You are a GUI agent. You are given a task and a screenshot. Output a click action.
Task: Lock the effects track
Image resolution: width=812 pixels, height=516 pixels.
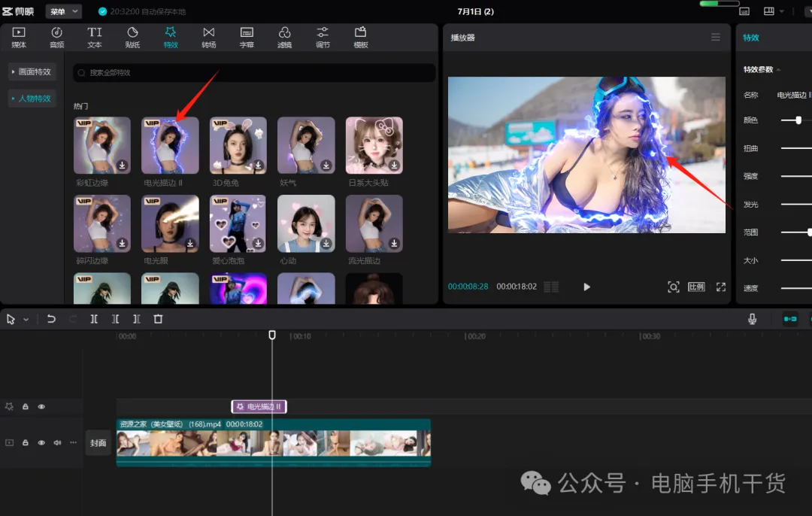tap(26, 407)
